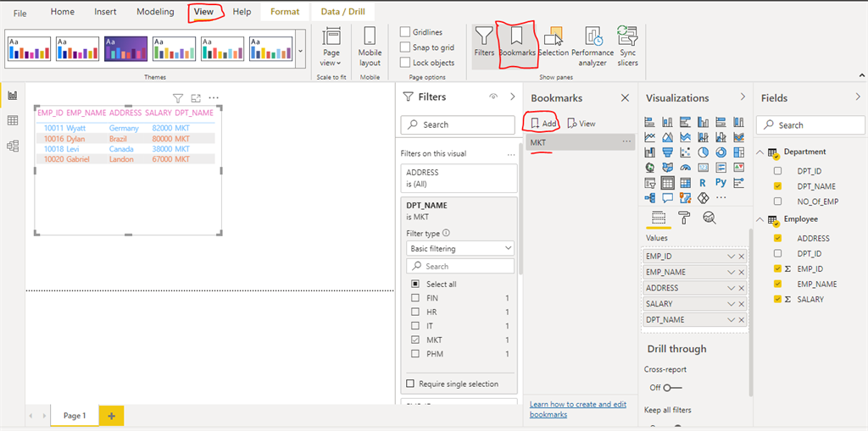Enable Snap to grid
The width and height of the screenshot is (868, 431).
coord(405,47)
